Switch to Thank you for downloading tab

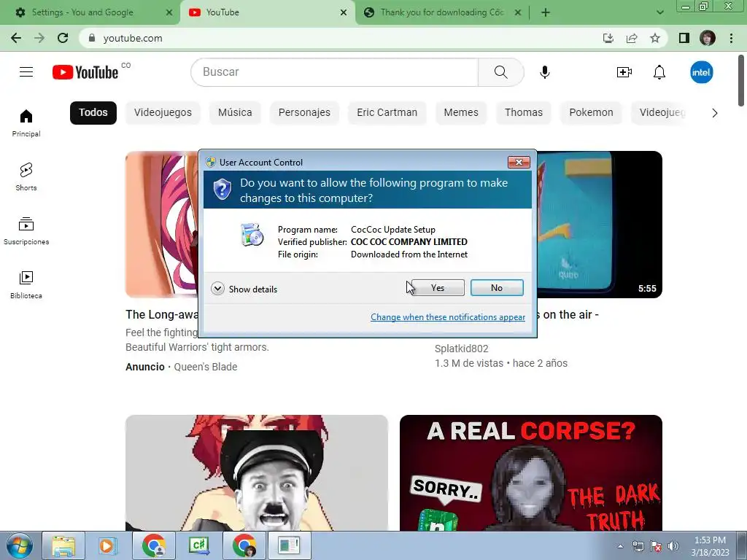[441, 12]
